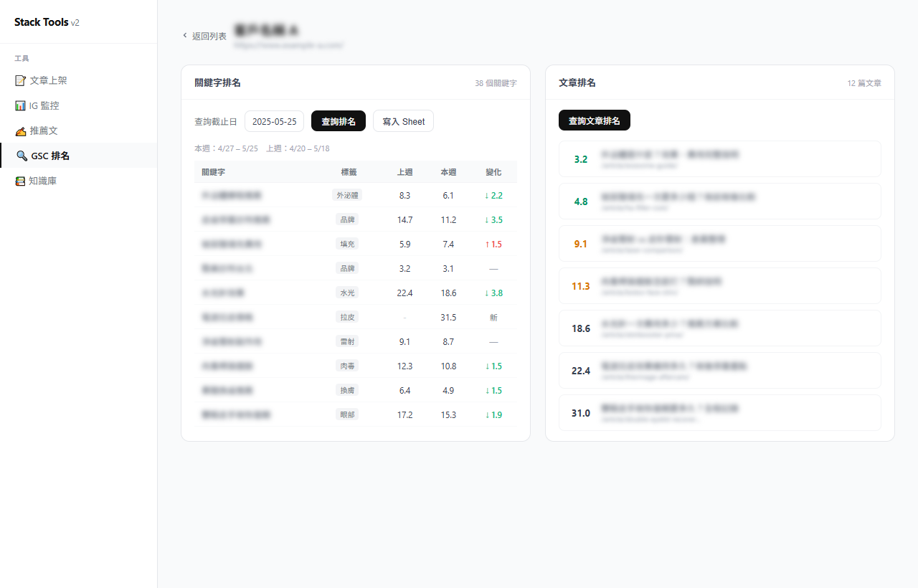918x588 pixels.
Task: Click the 外泌體 tag
Action: [x=349, y=195]
